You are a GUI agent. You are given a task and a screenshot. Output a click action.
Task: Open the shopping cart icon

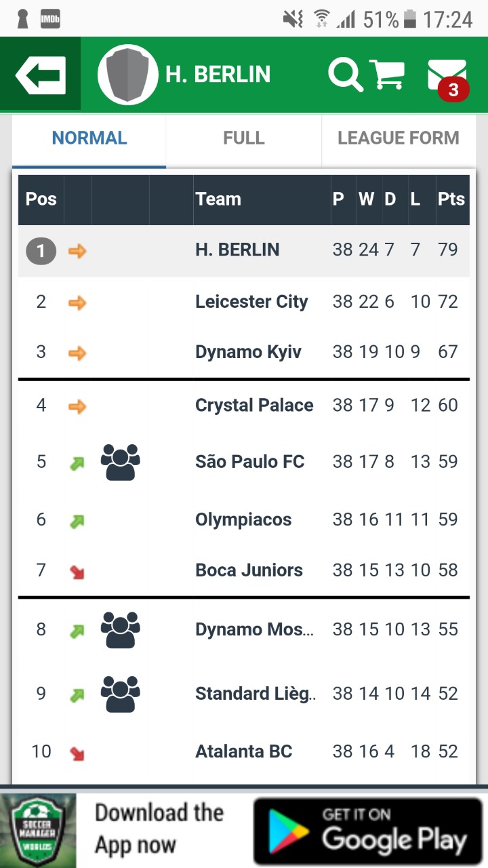[387, 75]
